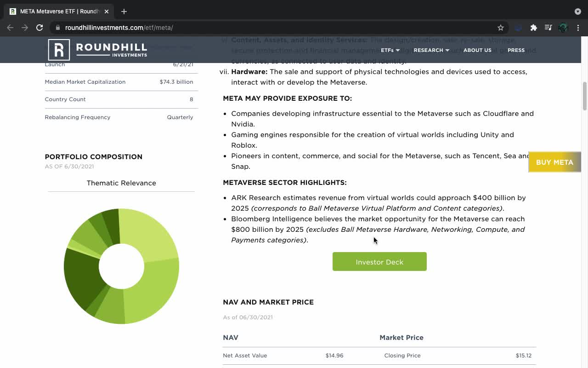Click the AS OF 6/30/2021 portfolio date

pyautogui.click(x=69, y=167)
